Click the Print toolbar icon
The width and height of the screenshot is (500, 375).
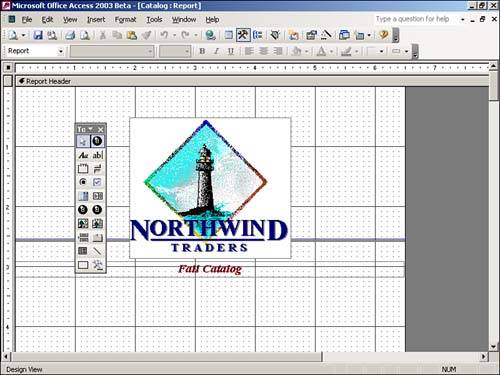tap(70, 35)
